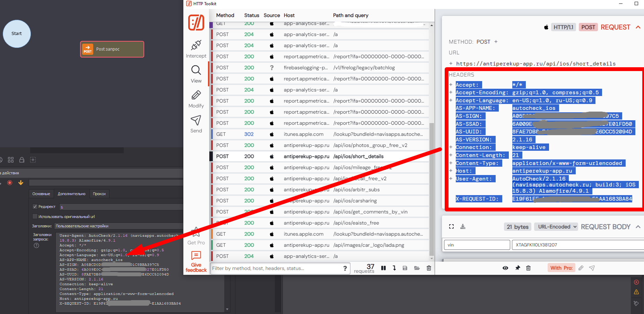Select the /api/ios/carsharing request row
Screen dimensions: 644x314
click(x=319, y=201)
